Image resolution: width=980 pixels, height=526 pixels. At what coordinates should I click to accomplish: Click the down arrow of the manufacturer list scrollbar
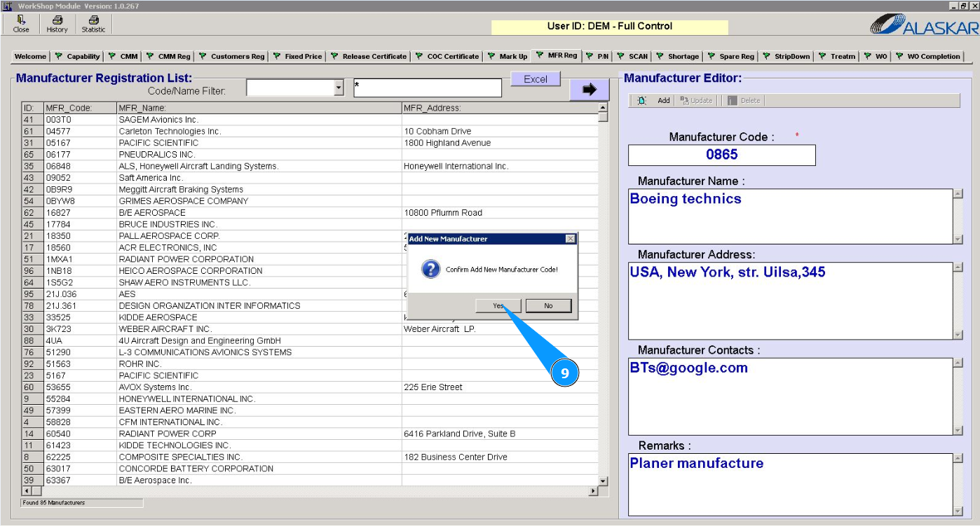point(603,481)
